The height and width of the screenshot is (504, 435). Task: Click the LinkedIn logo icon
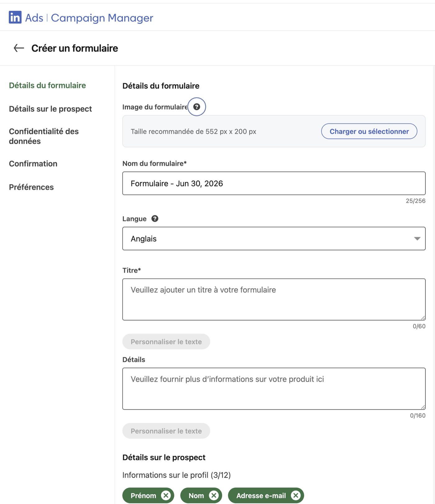(15, 17)
